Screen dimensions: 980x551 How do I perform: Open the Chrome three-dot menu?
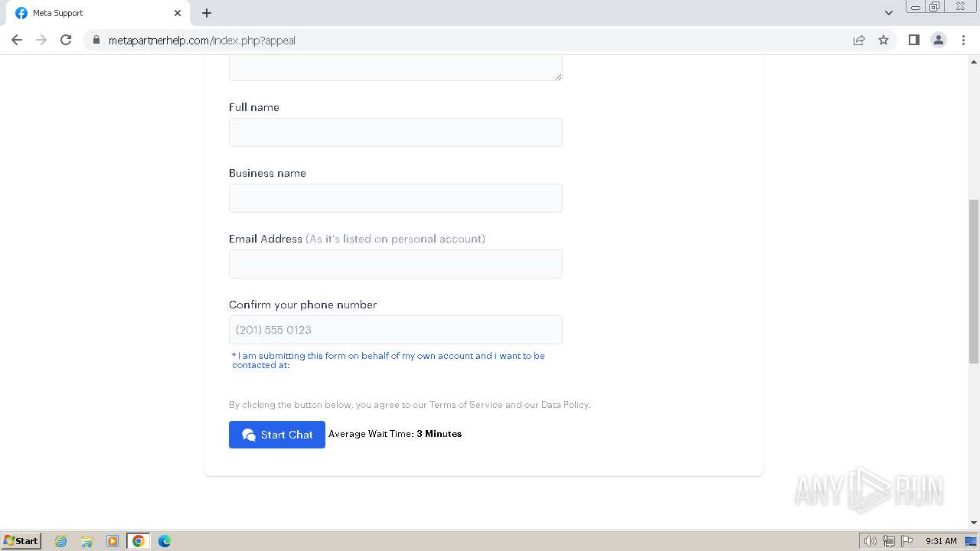click(x=963, y=40)
